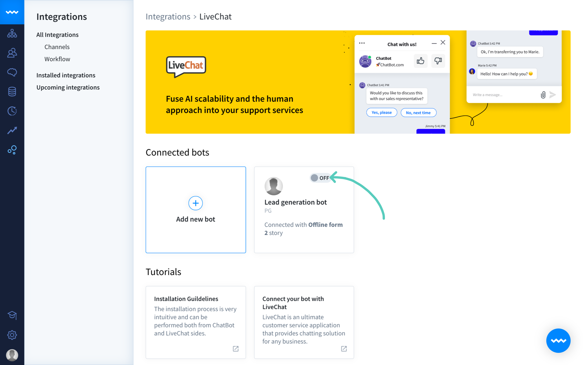Screen dimensions: 588x365
Task: Click the settings gear icon in sidebar
Action: click(x=12, y=335)
